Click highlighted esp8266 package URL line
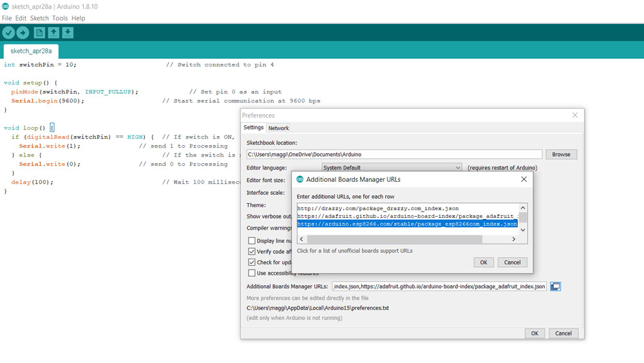 click(x=407, y=224)
